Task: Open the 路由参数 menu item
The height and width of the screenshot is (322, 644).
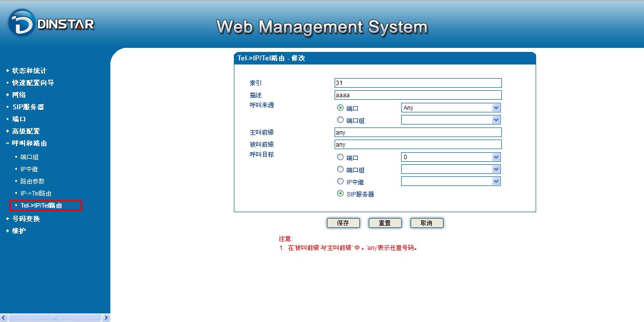Action: click(32, 181)
